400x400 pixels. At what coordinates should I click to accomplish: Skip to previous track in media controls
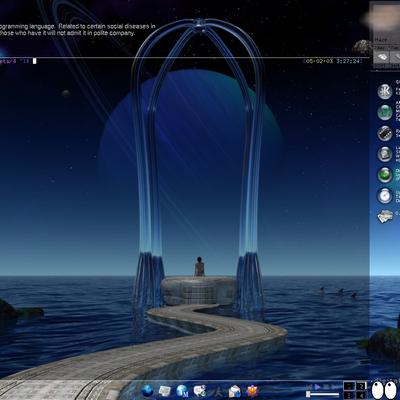[309, 387]
